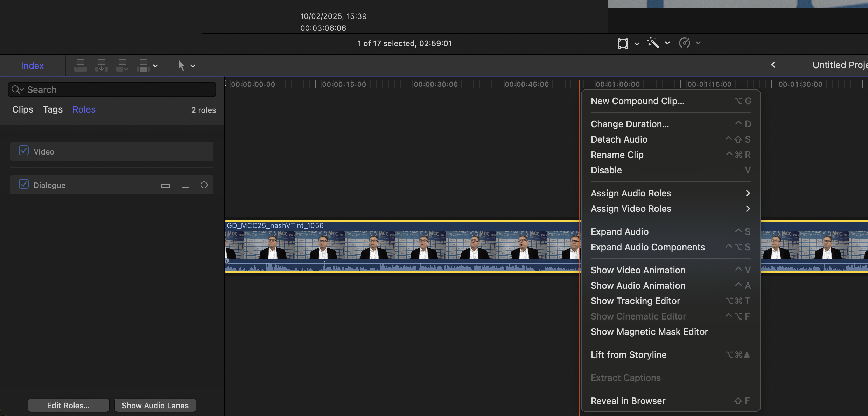Click the Edit Roles button
This screenshot has width=868, height=416.
tap(68, 406)
